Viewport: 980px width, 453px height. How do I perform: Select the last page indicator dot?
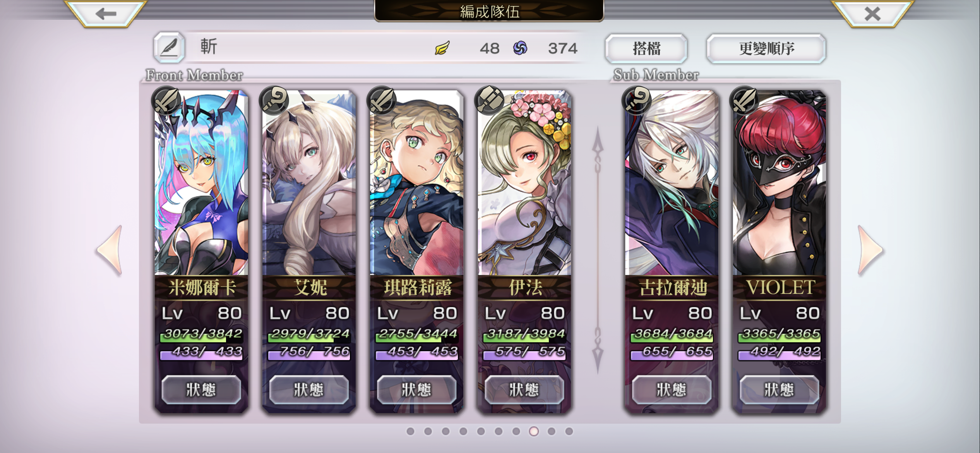[569, 431]
